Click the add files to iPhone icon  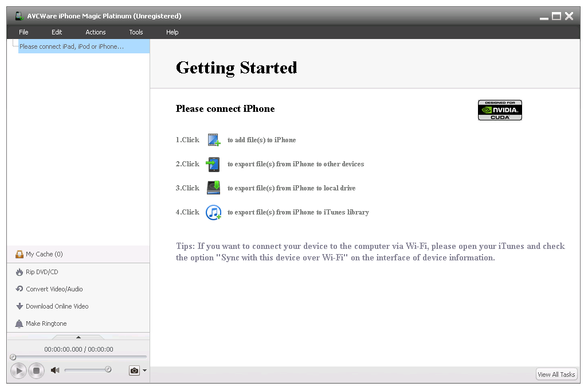(214, 140)
